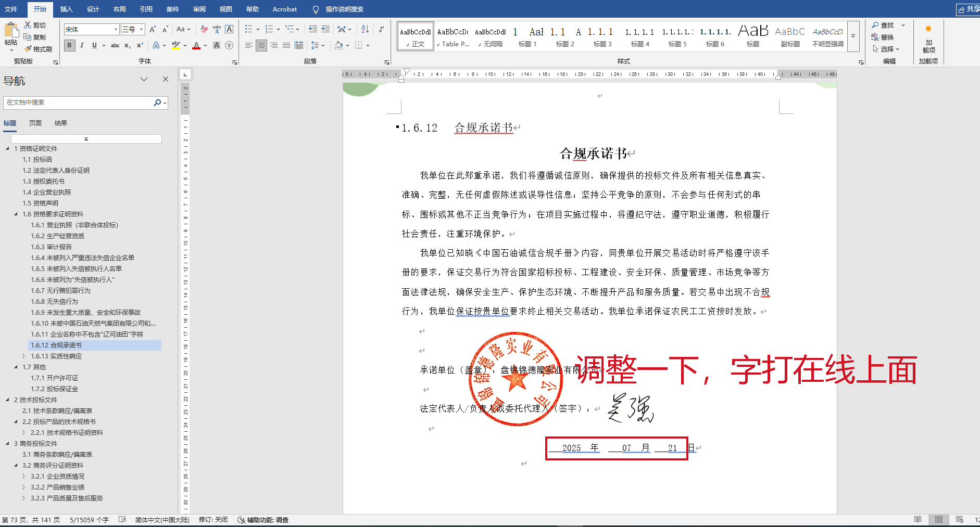Viewport: 980px width, 527px height.
Task: Open the font size dropdown (三号)
Action: pos(141,29)
